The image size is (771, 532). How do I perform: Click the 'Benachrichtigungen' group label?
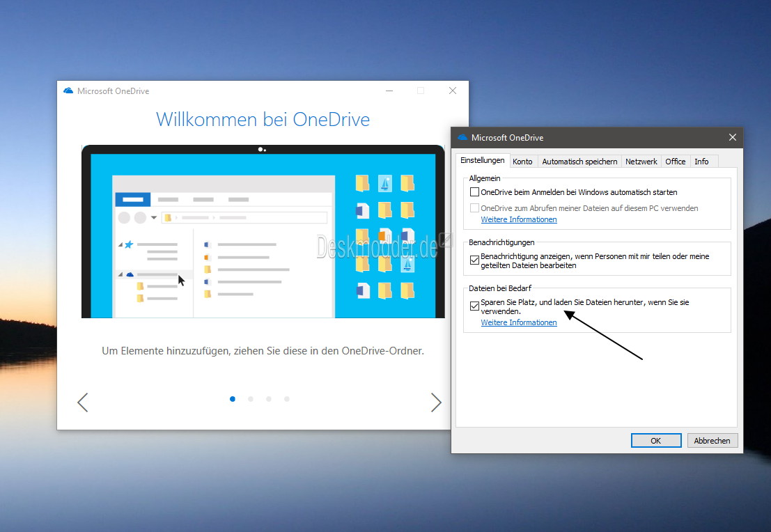point(501,242)
